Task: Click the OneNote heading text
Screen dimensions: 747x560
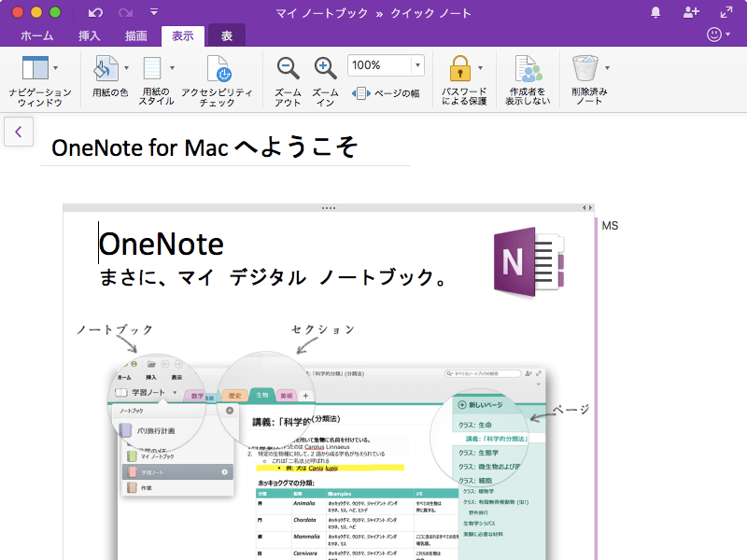Action: (161, 244)
